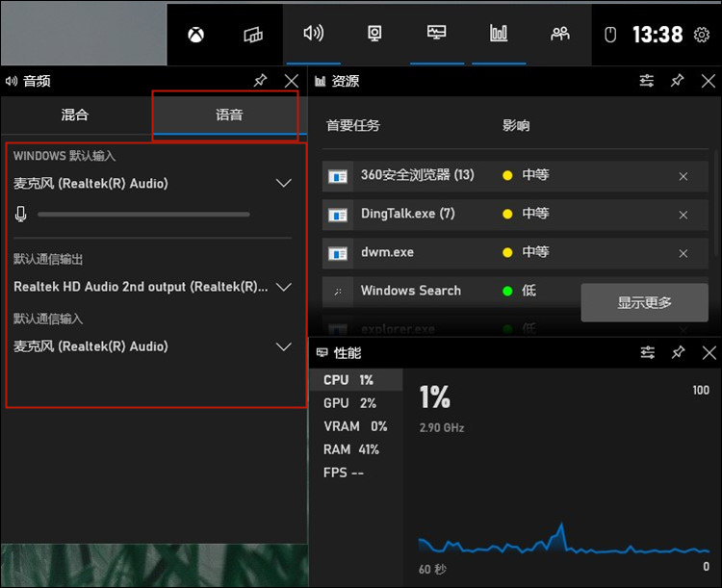This screenshot has height=588, width=722.
Task: Click the 13:38 clock display
Action: (658, 35)
